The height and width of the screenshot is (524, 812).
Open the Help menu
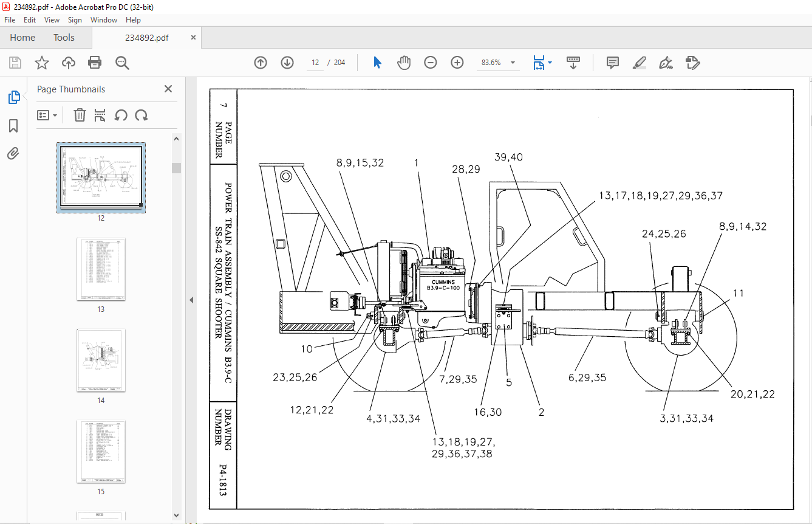point(133,20)
